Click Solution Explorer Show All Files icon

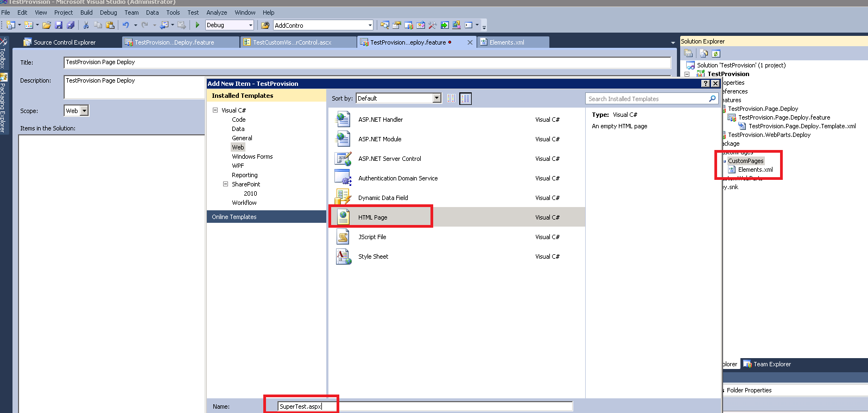point(704,53)
